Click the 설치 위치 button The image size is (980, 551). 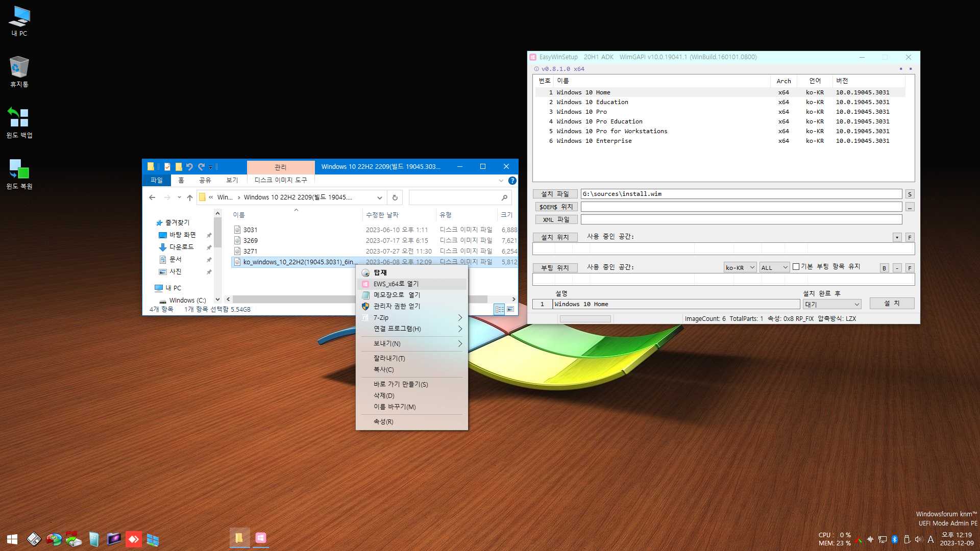pos(555,237)
